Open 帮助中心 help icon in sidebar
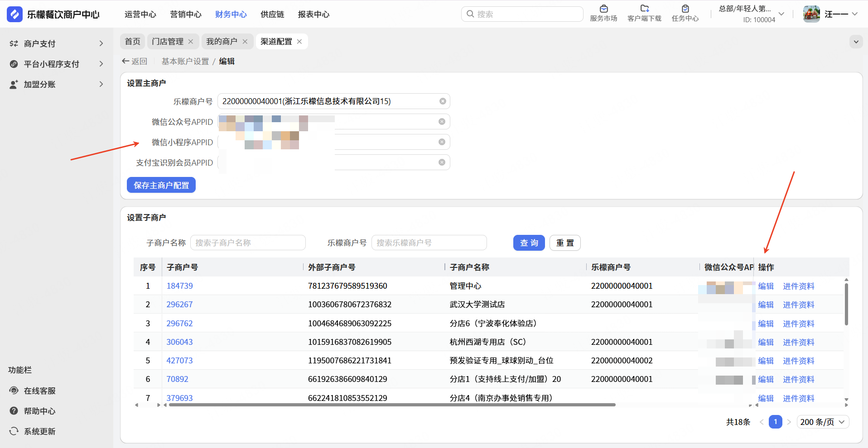Viewport: 868px width, 448px height. (x=14, y=411)
